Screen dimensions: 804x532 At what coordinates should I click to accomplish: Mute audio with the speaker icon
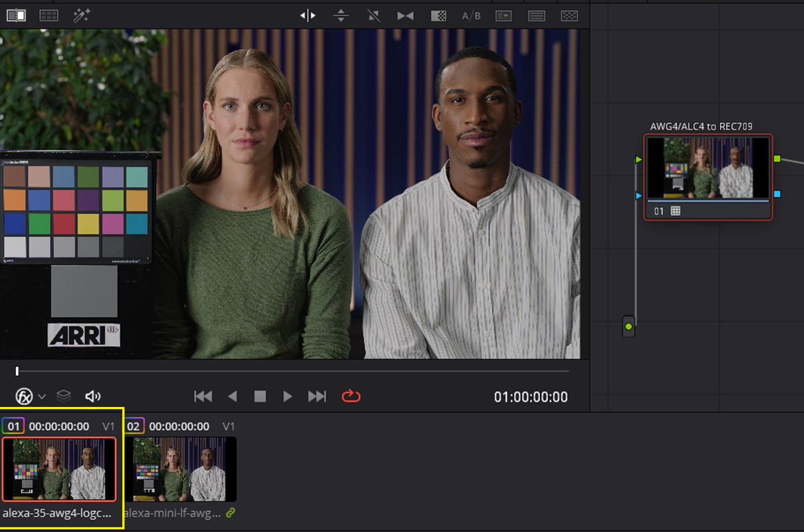tap(93, 396)
